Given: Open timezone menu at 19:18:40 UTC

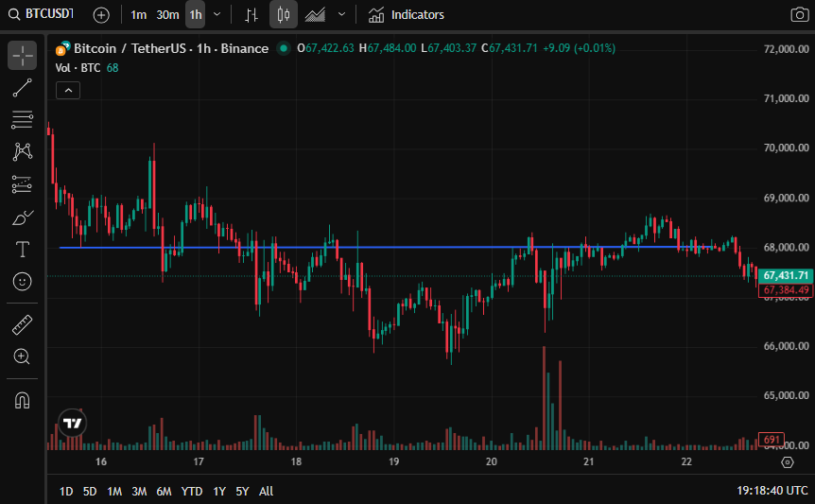Looking at the screenshot, I should (x=772, y=491).
